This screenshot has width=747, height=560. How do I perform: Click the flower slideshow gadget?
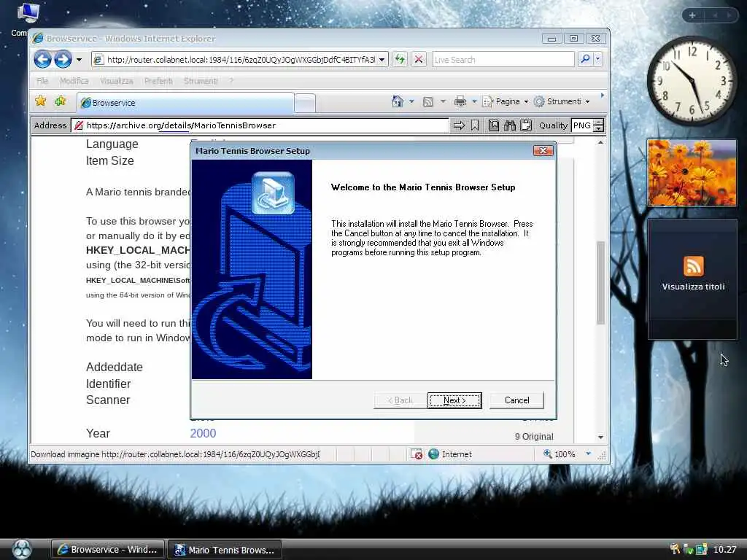[692, 173]
